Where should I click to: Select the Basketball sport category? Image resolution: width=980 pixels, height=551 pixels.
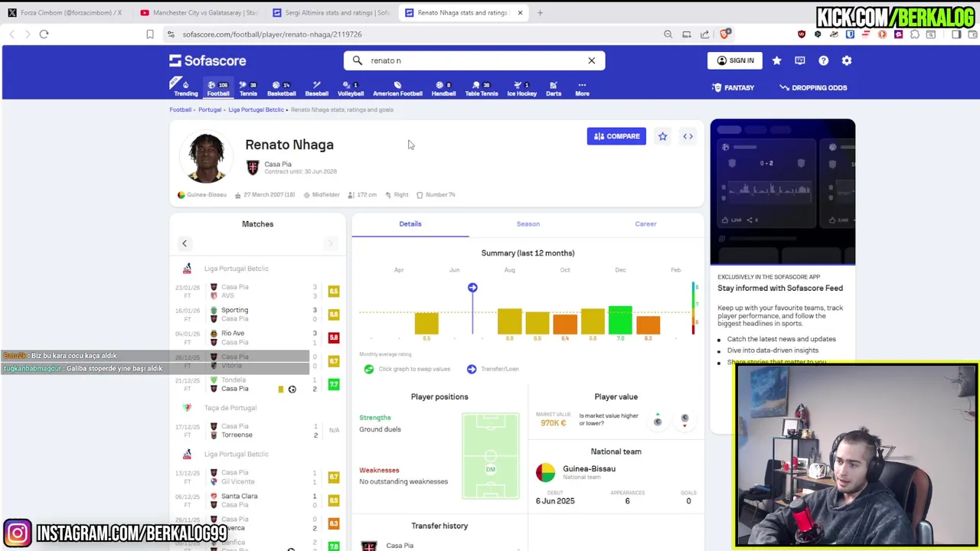(x=281, y=88)
